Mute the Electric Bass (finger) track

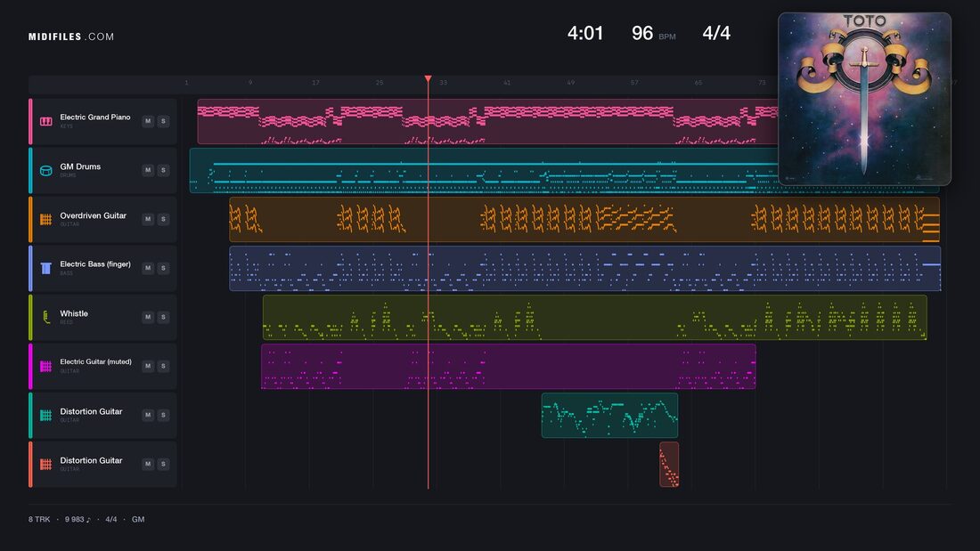pyautogui.click(x=148, y=268)
